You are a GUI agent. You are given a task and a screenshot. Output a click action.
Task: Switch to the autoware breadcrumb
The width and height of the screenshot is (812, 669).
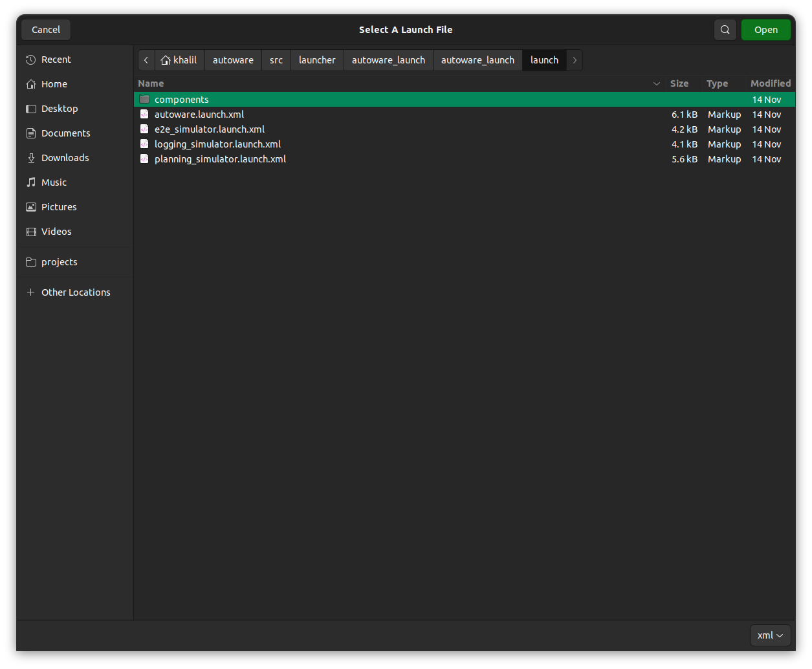tap(233, 60)
